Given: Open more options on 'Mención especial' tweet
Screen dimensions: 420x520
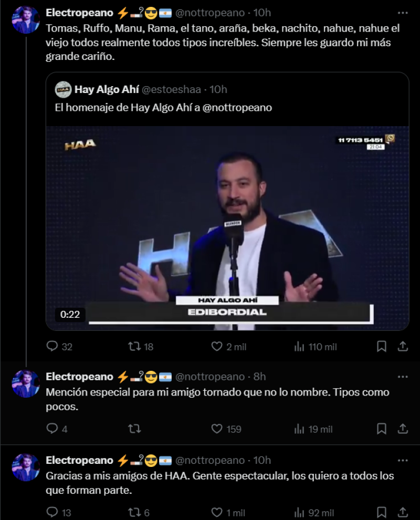Looking at the screenshot, I should [403, 377].
